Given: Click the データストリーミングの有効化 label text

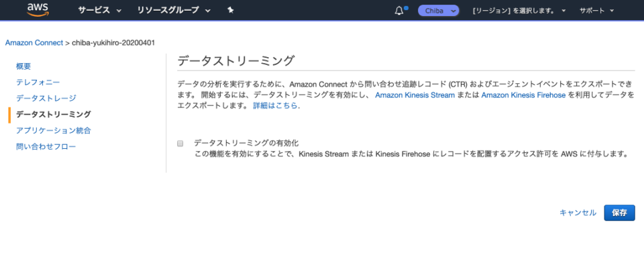Looking at the screenshot, I should tap(246, 143).
